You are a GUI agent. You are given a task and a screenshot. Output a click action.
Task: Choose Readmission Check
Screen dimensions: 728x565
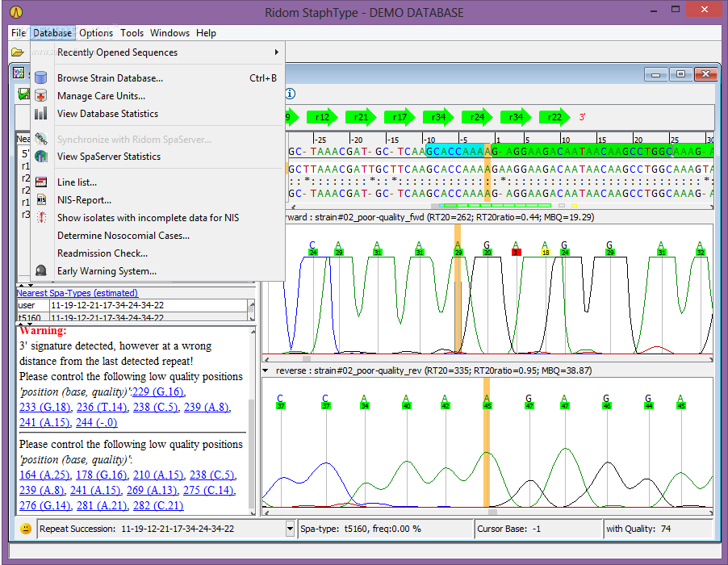pos(158,253)
